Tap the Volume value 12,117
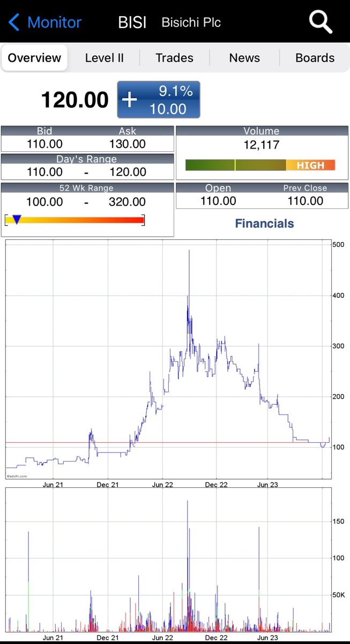 click(x=262, y=145)
